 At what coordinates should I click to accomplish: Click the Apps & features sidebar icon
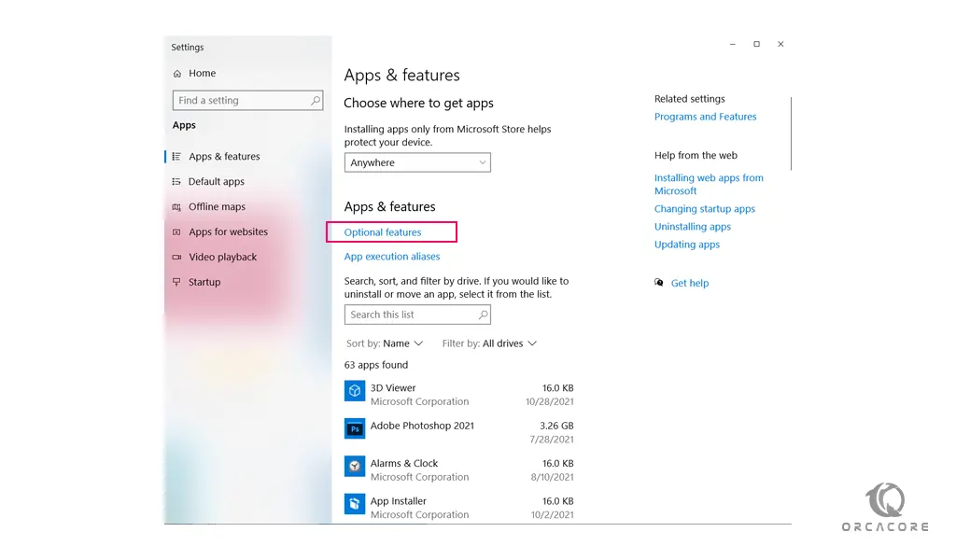(176, 157)
